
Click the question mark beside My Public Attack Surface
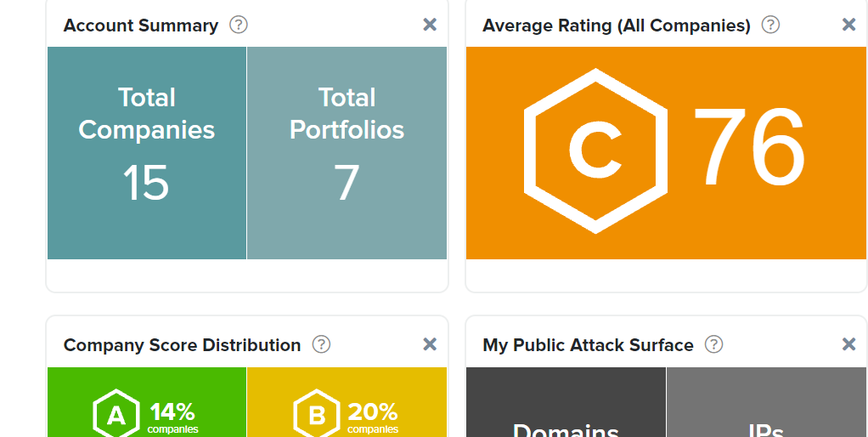point(714,344)
